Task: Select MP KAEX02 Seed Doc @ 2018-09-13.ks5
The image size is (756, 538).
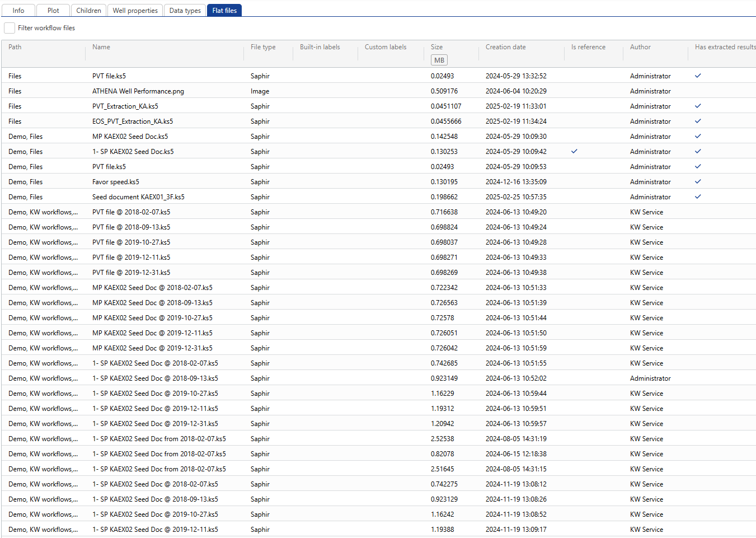Action: tap(152, 303)
